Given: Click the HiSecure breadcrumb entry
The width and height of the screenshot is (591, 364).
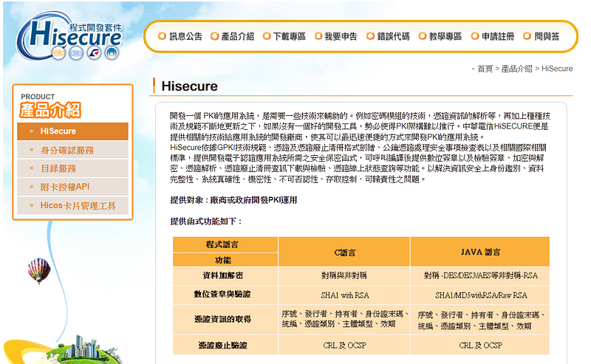Looking at the screenshot, I should [x=557, y=69].
